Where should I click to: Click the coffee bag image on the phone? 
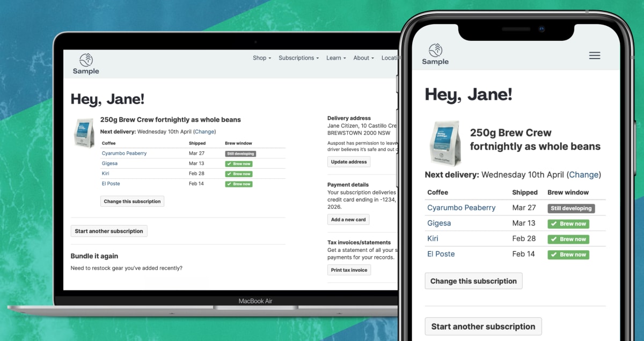[x=445, y=143]
